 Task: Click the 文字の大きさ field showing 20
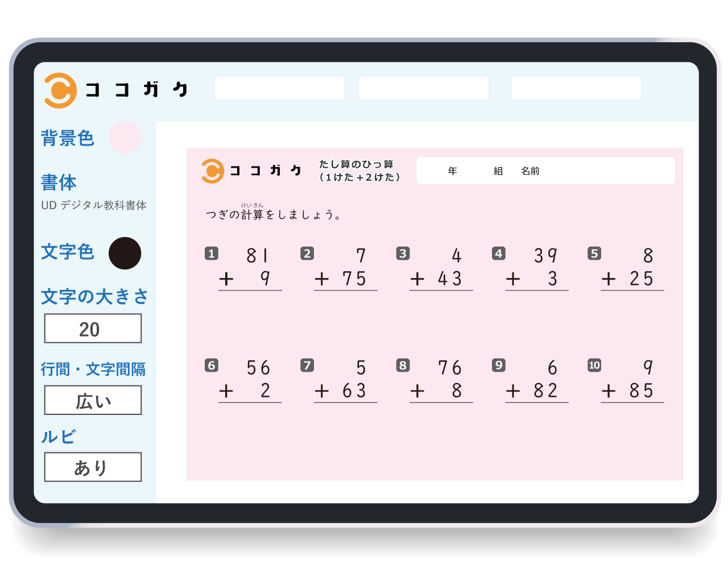[x=93, y=329]
